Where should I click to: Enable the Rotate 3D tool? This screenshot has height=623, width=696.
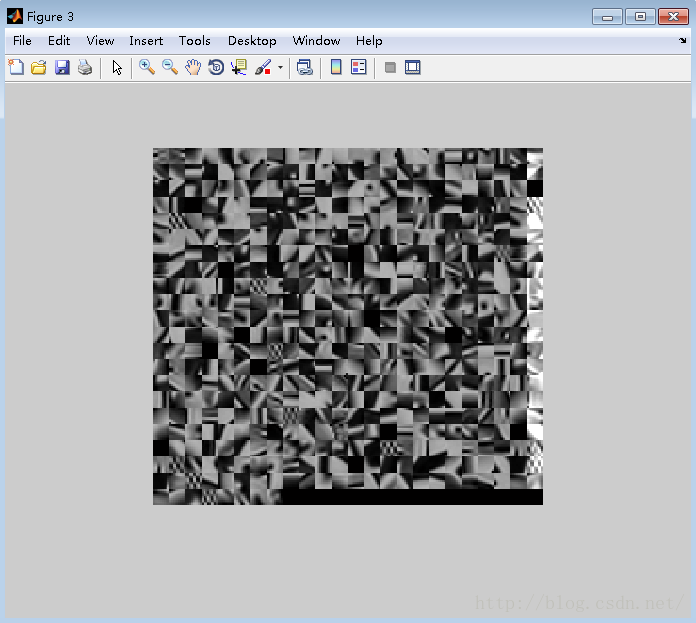tap(216, 67)
